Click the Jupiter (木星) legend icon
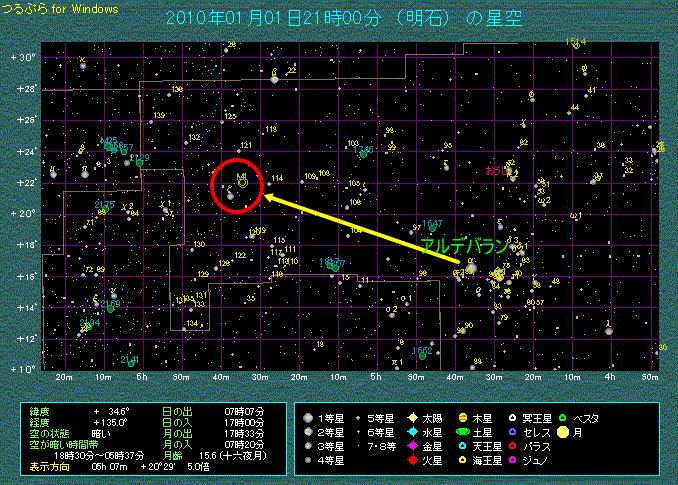678x485 pixels. [x=461, y=415]
